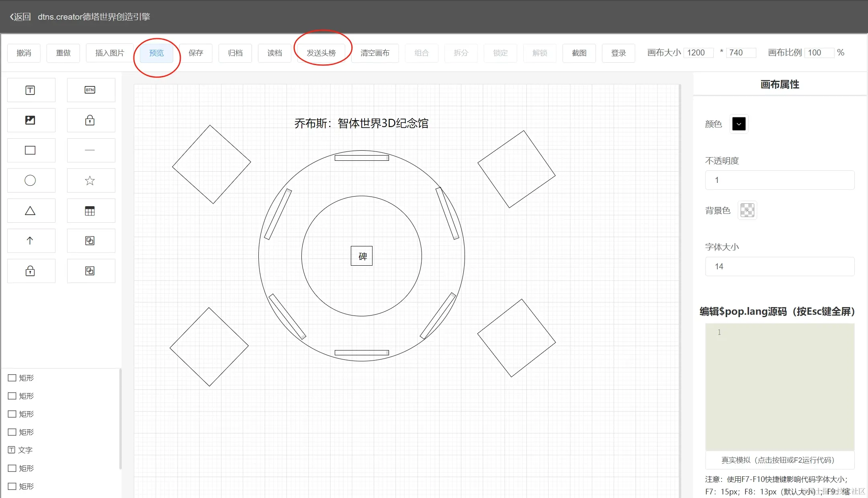This screenshot has width=868, height=498.
Task: Select the Text tool icon
Action: 31,90
